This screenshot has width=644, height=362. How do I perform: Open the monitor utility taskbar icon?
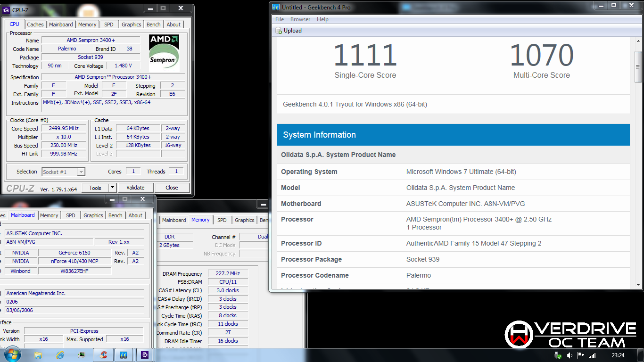pos(82,355)
